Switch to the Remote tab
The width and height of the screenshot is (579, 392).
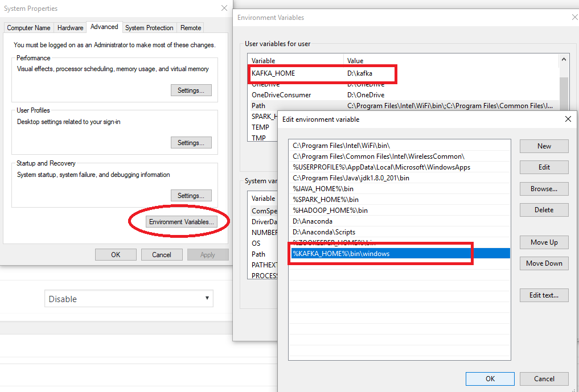190,27
